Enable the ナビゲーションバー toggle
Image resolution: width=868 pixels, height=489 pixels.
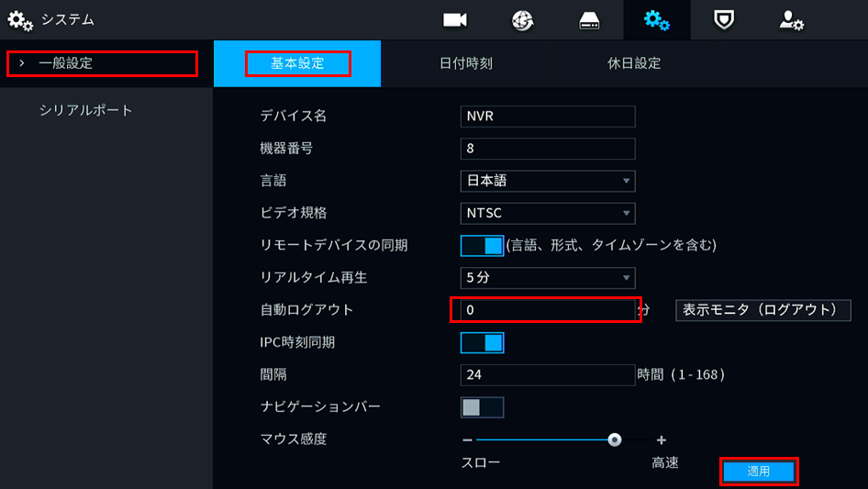tap(482, 407)
